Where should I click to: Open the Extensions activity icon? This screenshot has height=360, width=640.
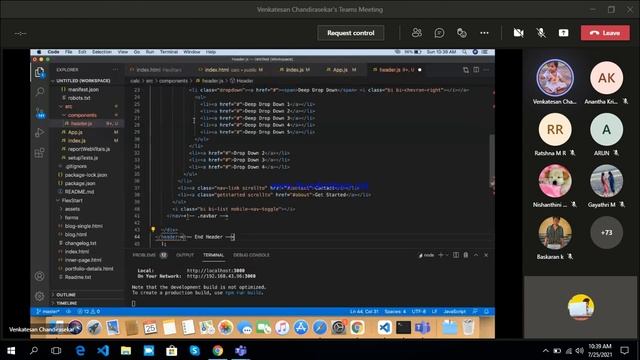(x=40, y=153)
